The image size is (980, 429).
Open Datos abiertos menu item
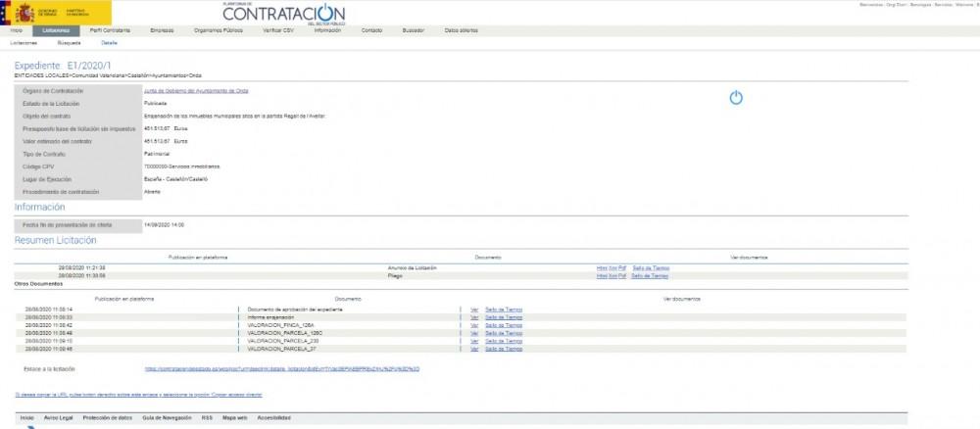[462, 31]
